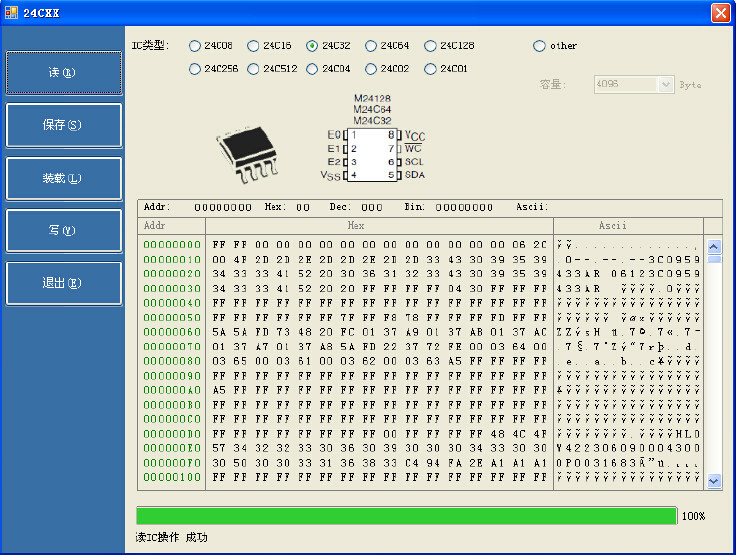Click the 5A byte starting row 00000060

(x=219, y=332)
